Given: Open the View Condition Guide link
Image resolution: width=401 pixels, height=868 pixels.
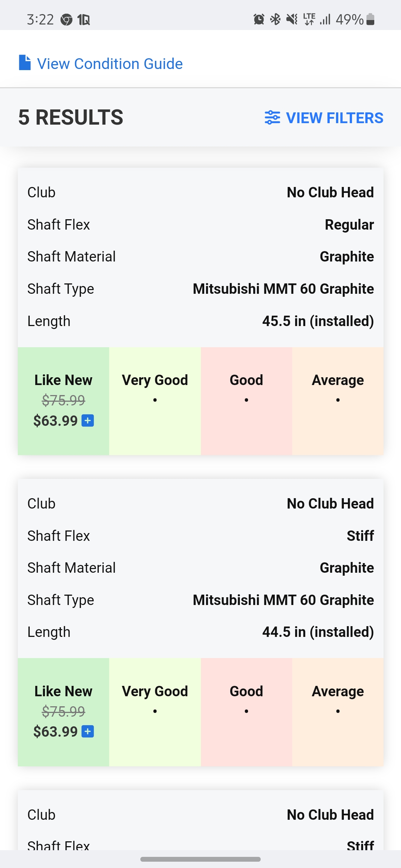Looking at the screenshot, I should point(110,64).
